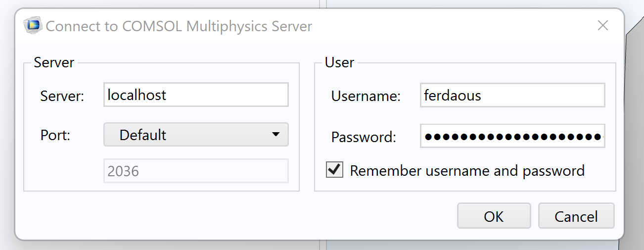This screenshot has height=250, width=644.
Task: Click the "Remember username and password" label text
Action: pyautogui.click(x=467, y=171)
